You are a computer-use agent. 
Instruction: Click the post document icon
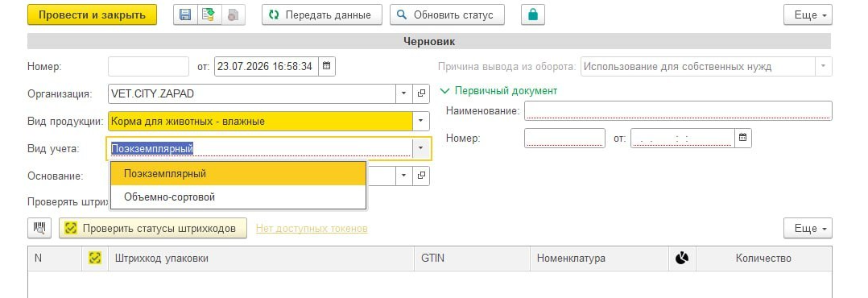[209, 15]
